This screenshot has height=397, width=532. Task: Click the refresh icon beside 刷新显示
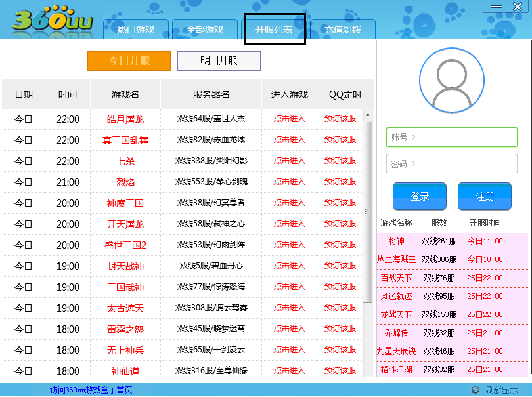pos(476,390)
